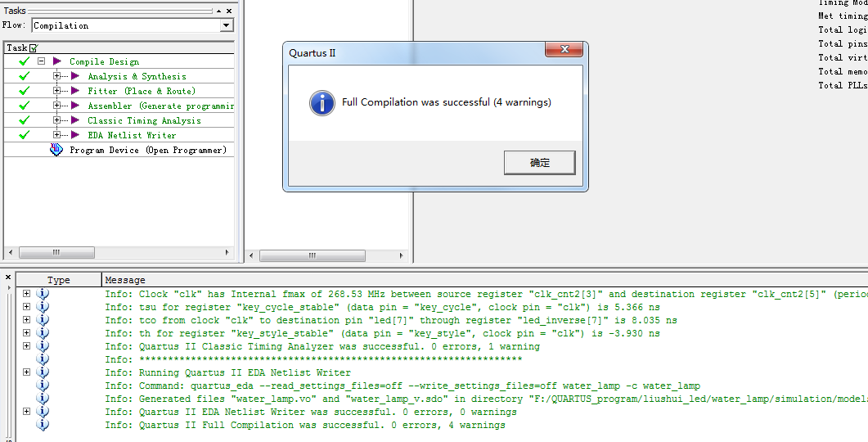Click the 确定 button in the dialog
868x442 pixels.
539,163
